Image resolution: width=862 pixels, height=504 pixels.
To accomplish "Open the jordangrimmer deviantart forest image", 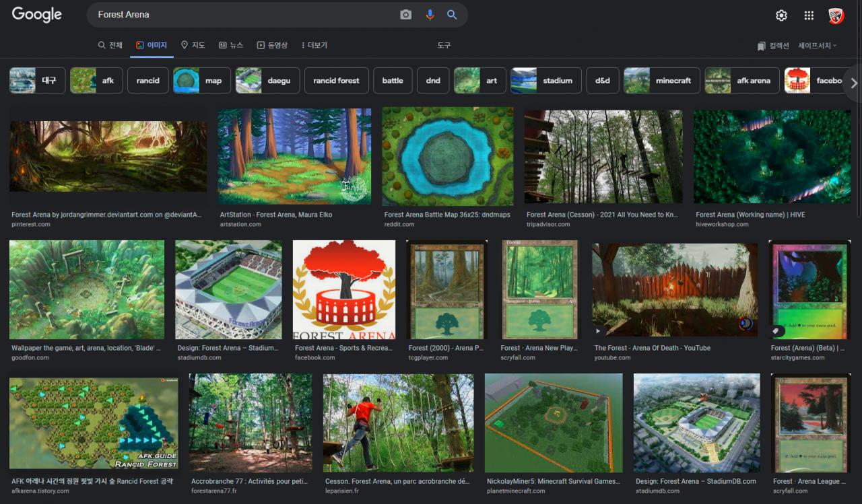I will (108, 157).
